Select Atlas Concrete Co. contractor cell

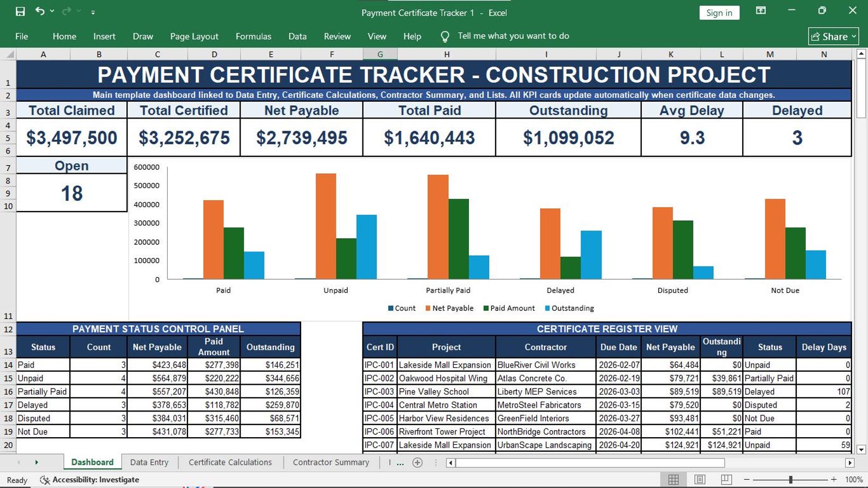pyautogui.click(x=546, y=378)
